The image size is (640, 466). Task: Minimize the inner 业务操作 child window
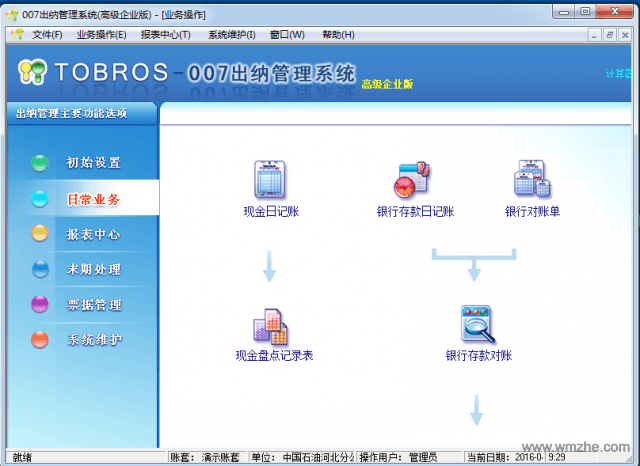coord(594,36)
